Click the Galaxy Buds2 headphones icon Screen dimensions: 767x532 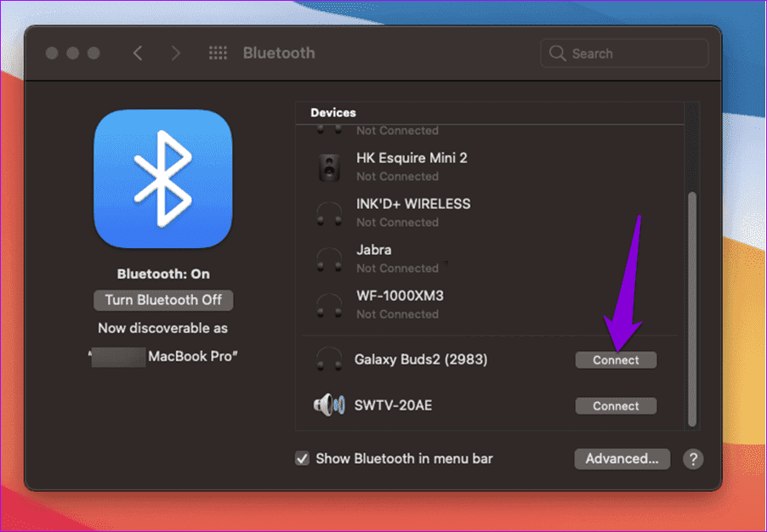click(x=329, y=360)
